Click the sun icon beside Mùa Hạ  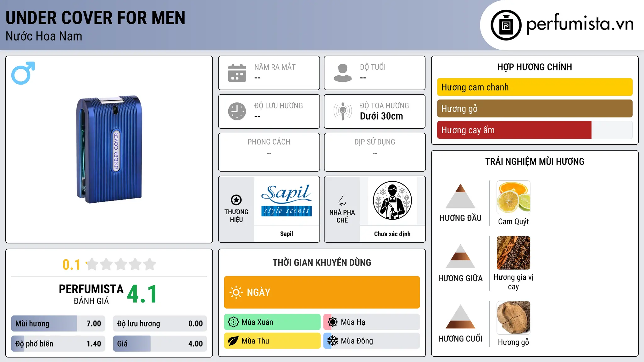[x=333, y=322]
